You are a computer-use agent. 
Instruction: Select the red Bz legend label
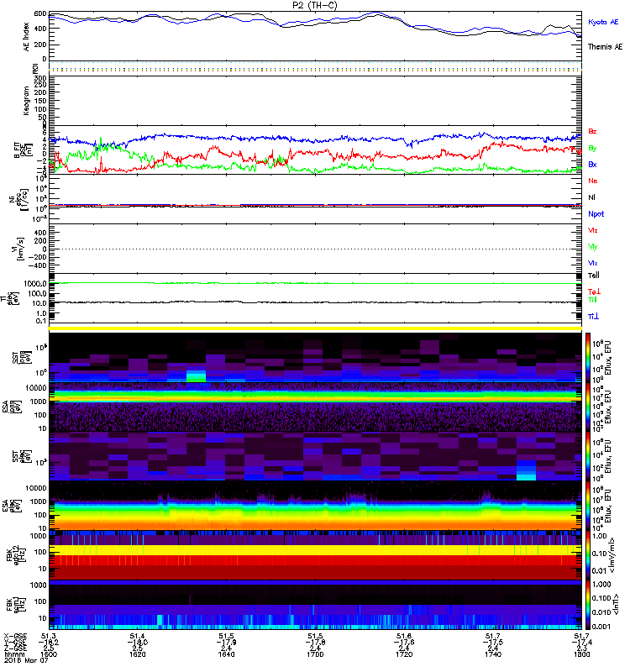tap(592, 131)
